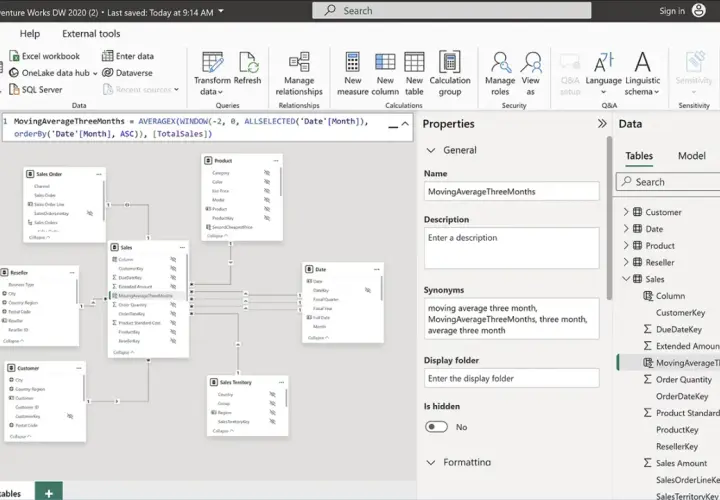Collapse the Date table card
The height and width of the screenshot is (500, 720).
pyautogui.click(x=318, y=338)
